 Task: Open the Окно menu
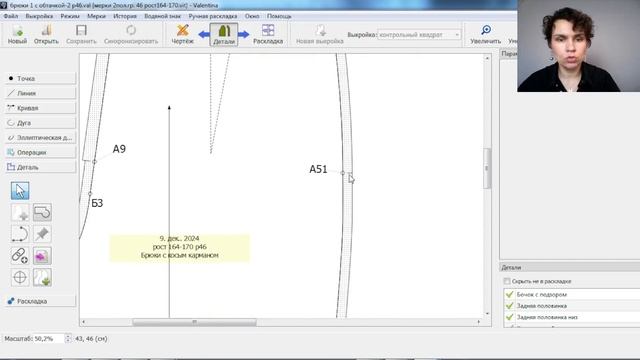(252, 16)
